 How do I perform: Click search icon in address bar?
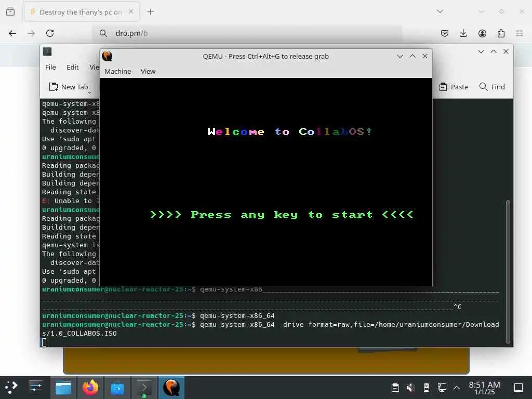pyautogui.click(x=103, y=33)
